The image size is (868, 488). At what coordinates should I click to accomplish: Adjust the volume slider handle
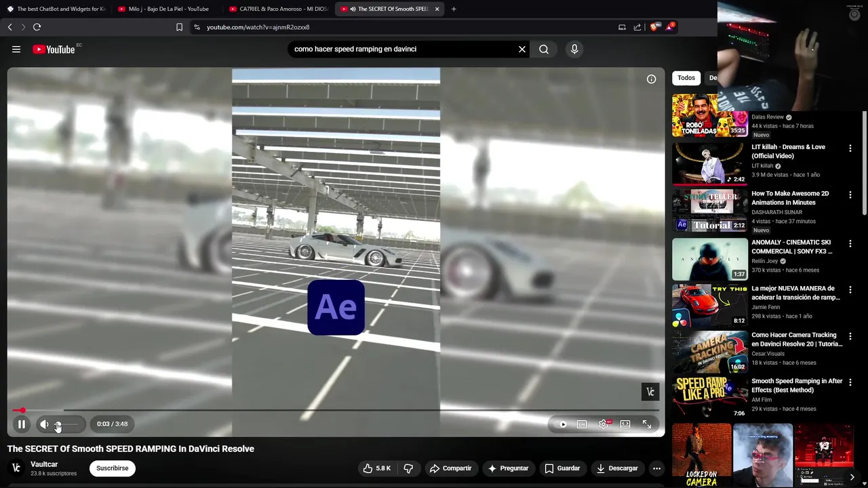coord(58,425)
